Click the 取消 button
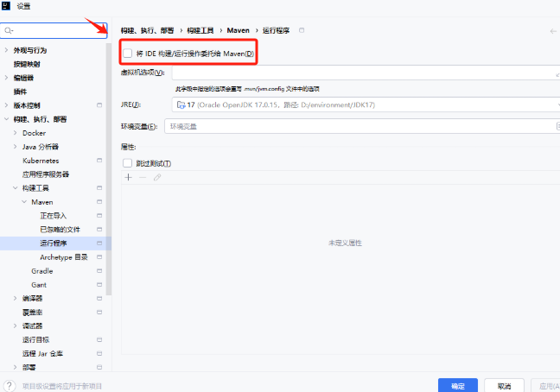Image resolution: width=560 pixels, height=392 pixels. (x=504, y=386)
